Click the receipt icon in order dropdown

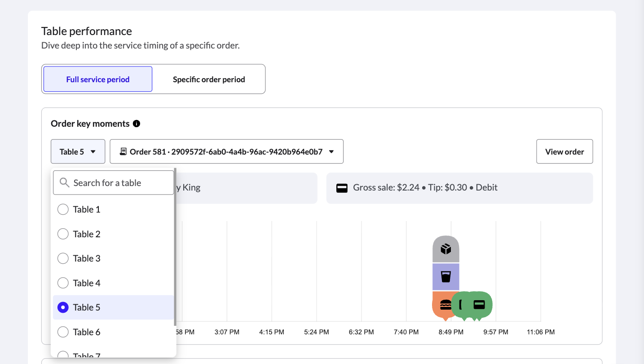click(x=123, y=152)
